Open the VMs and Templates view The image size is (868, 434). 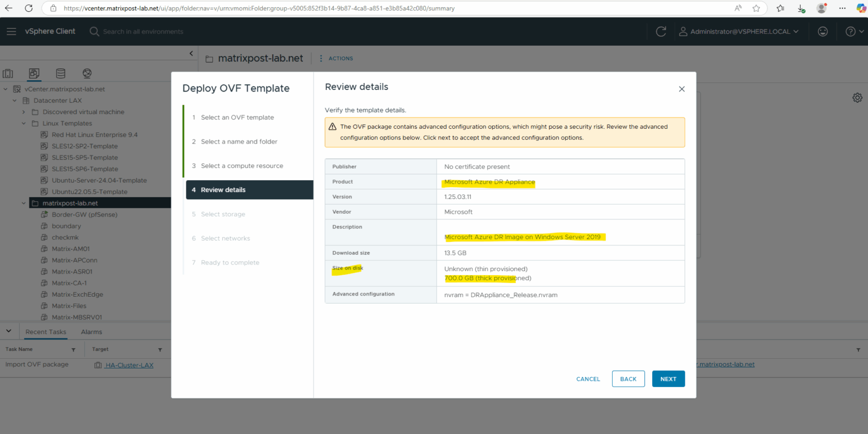click(34, 73)
